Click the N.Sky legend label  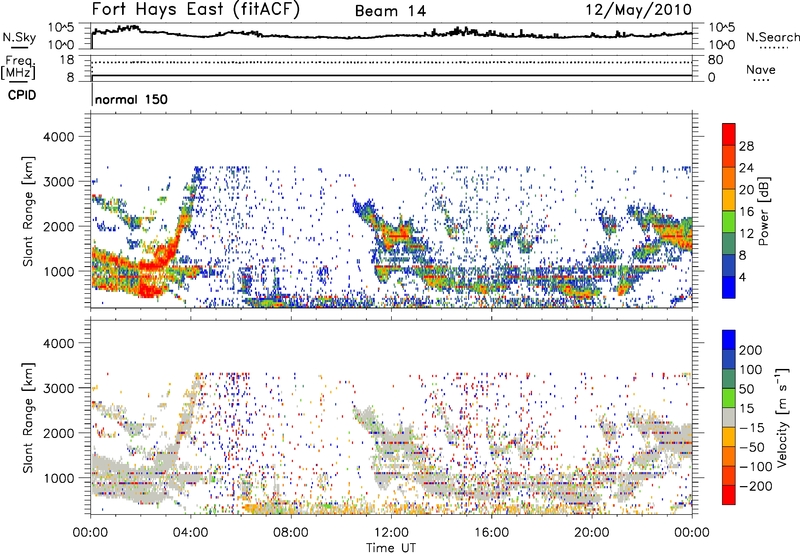click(x=19, y=37)
